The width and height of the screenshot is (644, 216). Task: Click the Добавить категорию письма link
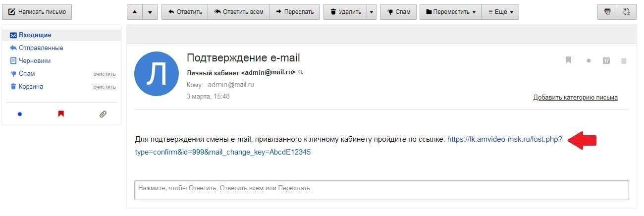pyautogui.click(x=575, y=98)
